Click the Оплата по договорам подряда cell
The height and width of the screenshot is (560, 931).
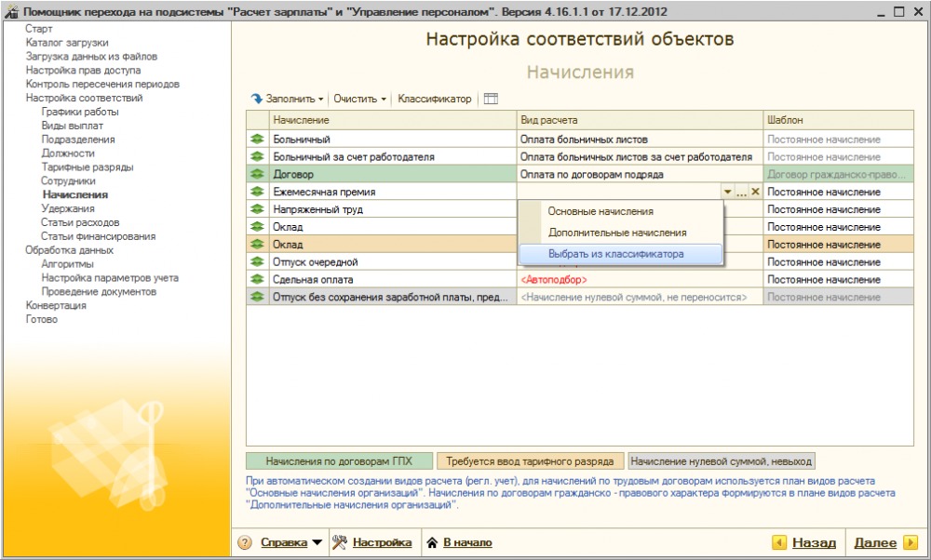coord(641,174)
